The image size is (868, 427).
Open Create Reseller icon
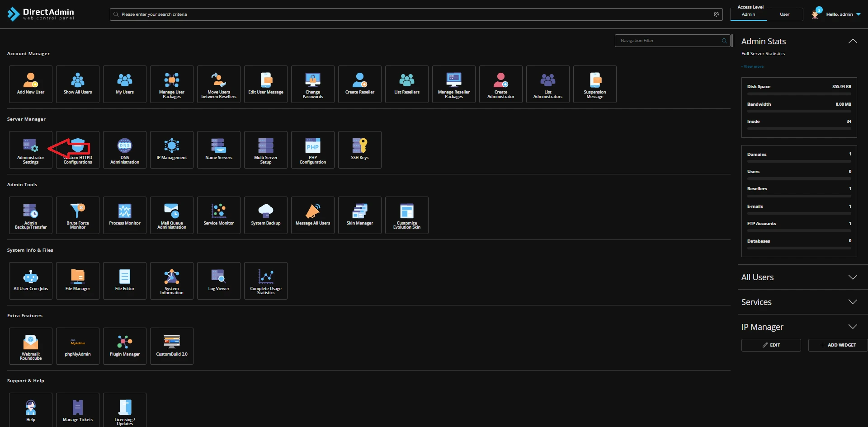pyautogui.click(x=359, y=84)
